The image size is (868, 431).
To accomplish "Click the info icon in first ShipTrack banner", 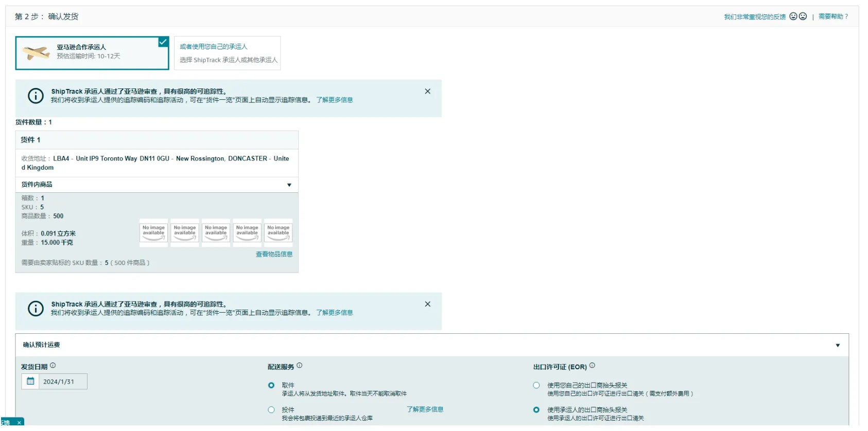I will [x=36, y=96].
